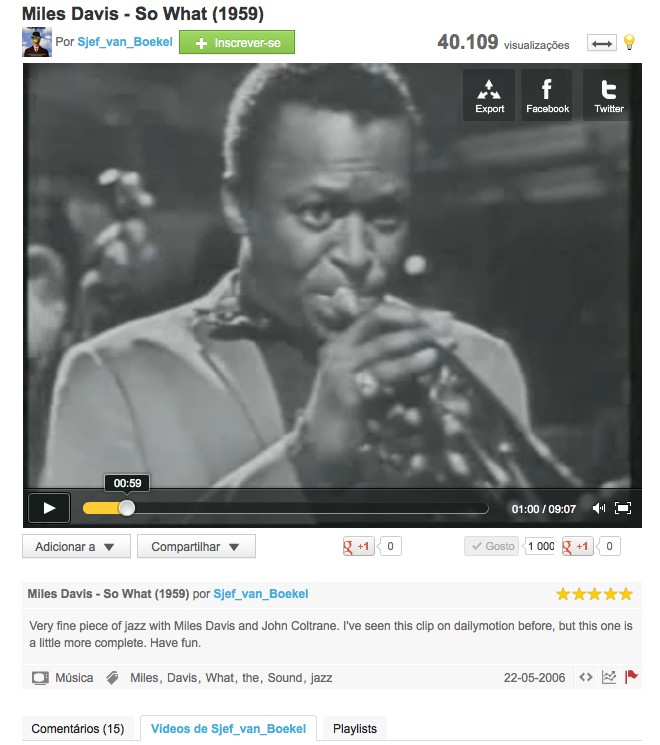Share the video via the Twitter icon
The height and width of the screenshot is (745, 660).
(608, 95)
